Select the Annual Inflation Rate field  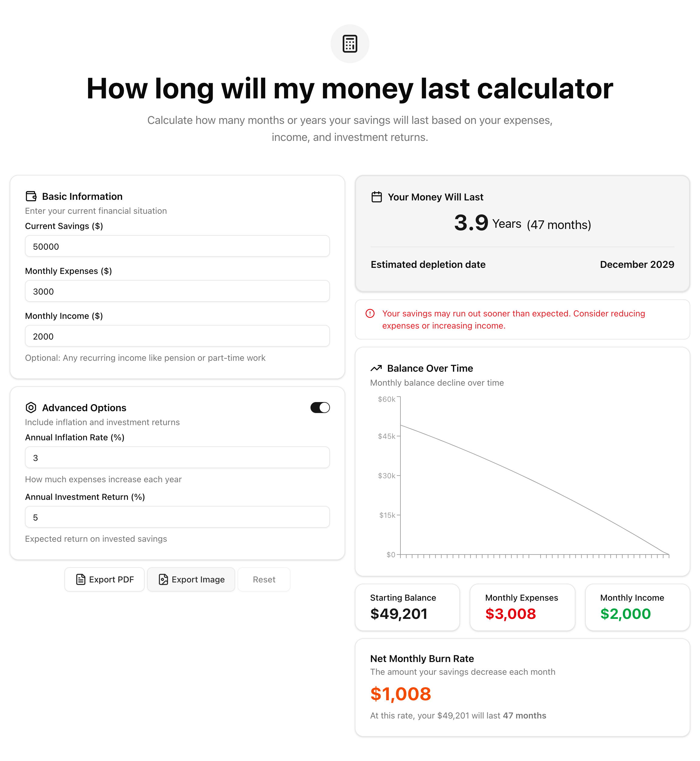coord(177,457)
